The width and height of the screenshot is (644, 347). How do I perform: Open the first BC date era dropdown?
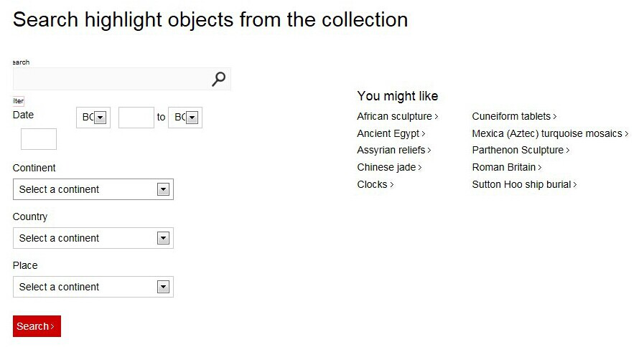point(93,118)
